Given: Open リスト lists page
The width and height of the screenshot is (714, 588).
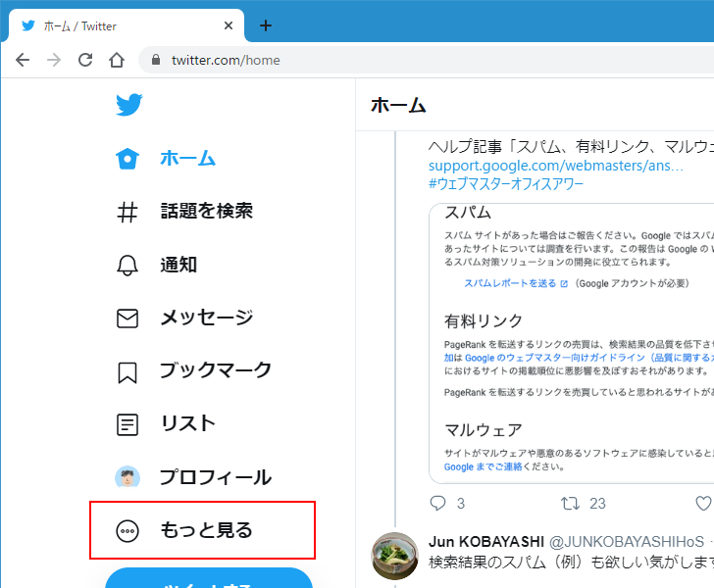Looking at the screenshot, I should point(166,424).
